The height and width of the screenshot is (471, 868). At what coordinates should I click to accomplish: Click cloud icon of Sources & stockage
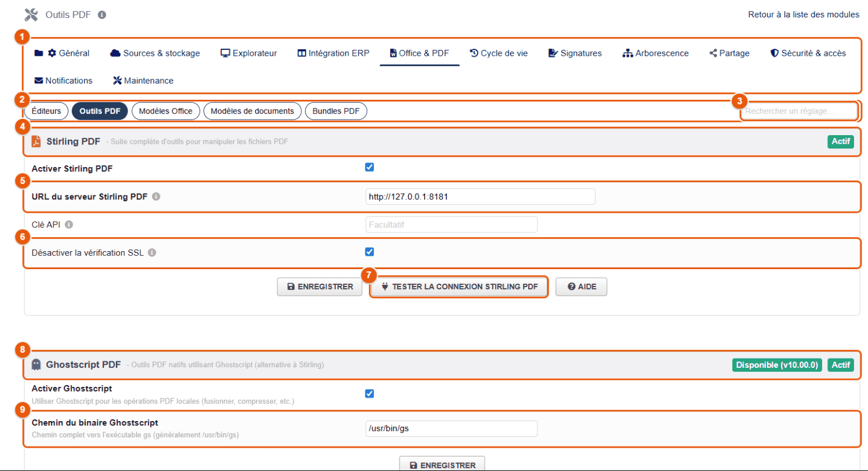point(115,53)
